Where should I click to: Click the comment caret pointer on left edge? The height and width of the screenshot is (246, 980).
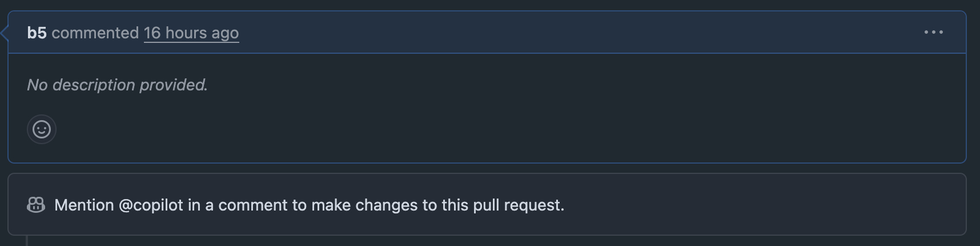(5, 33)
